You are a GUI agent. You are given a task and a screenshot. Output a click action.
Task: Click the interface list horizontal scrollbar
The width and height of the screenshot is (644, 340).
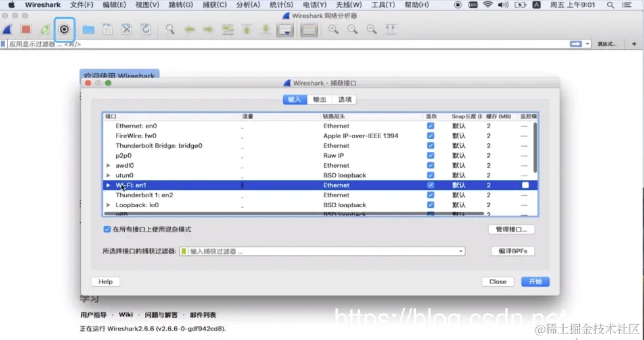294,213
